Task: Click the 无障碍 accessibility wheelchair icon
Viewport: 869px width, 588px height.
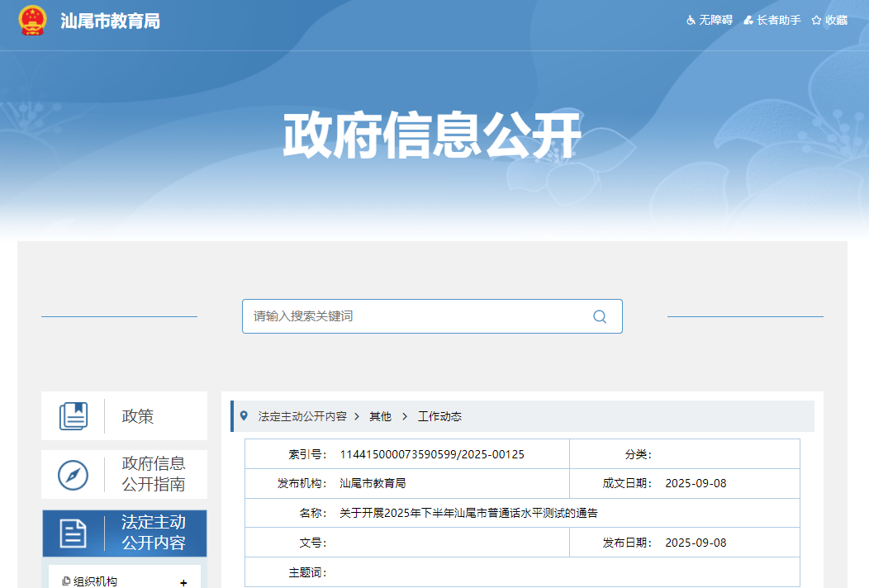Action: [691, 20]
